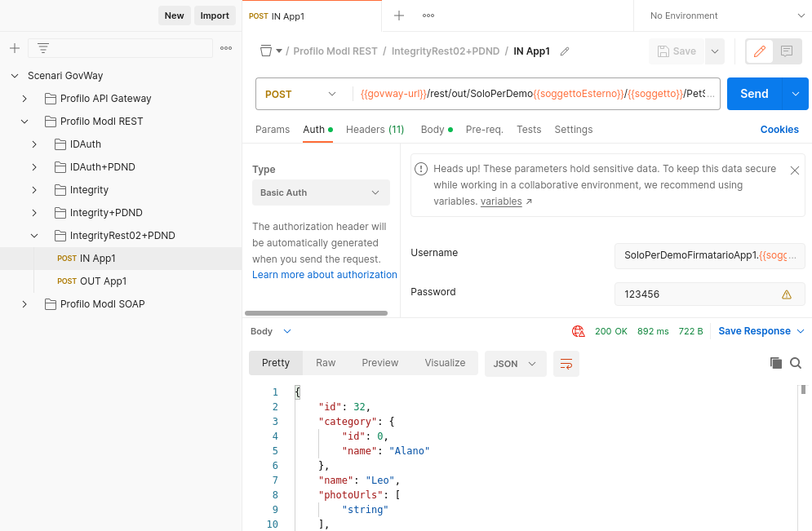812x531 pixels.
Task: Open tab options ellipsis menu
Action: pos(428,15)
